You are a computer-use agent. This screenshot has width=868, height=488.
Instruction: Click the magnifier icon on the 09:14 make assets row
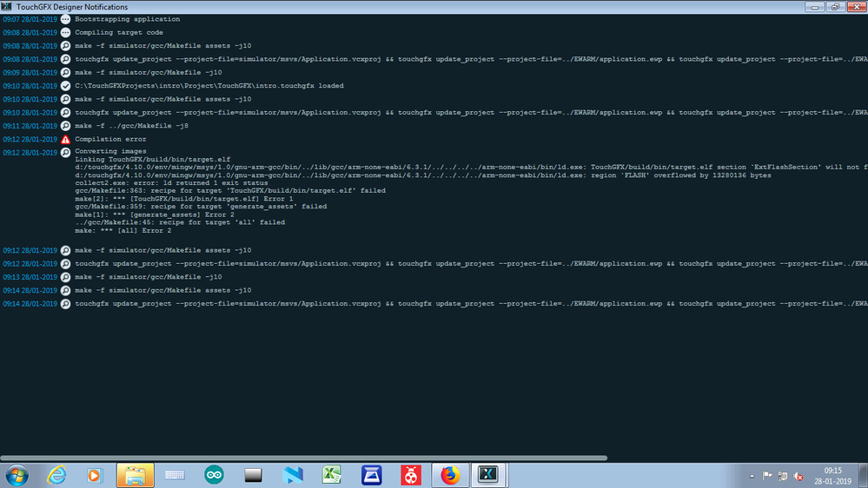[65, 291]
